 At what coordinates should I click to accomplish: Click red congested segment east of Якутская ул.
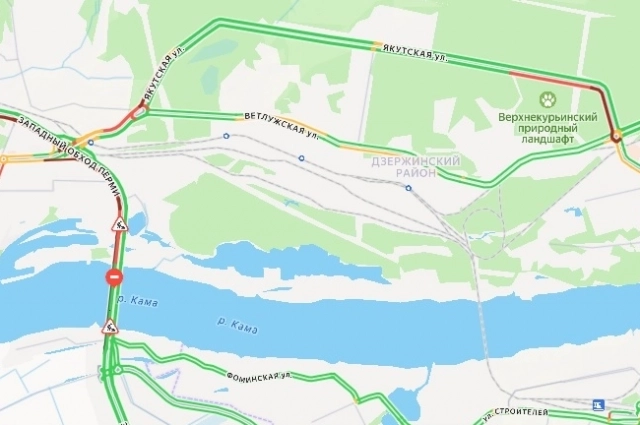553,80
